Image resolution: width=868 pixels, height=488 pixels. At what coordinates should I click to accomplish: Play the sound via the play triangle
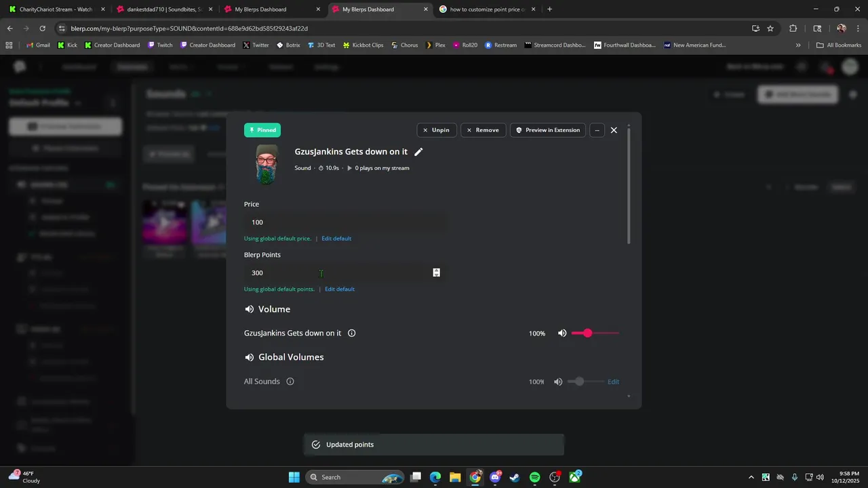(x=350, y=168)
